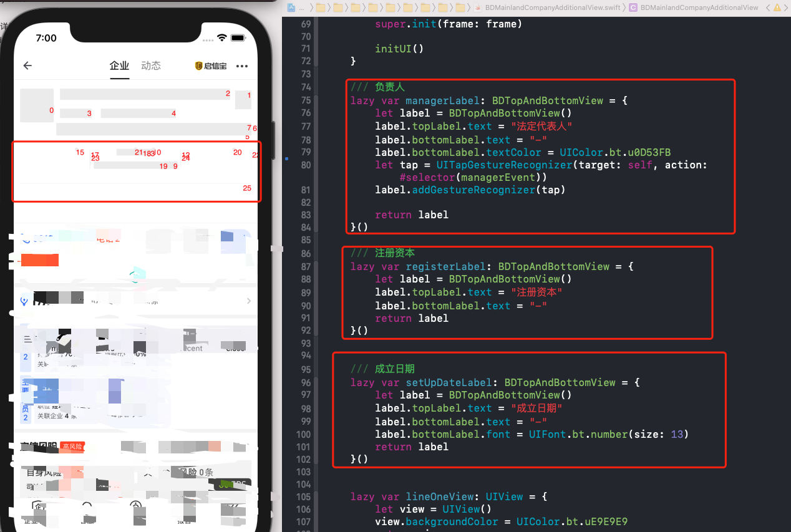
Task: Click line number 103 in the gutter
Action: coord(303,472)
